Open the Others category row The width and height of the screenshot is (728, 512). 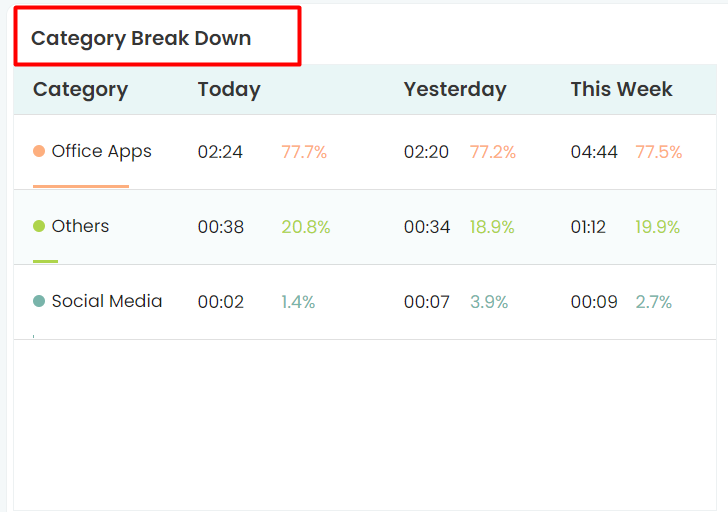pyautogui.click(x=80, y=227)
